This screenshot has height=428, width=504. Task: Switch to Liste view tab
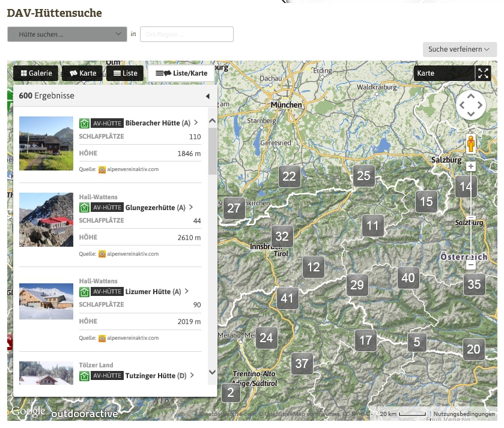coord(125,73)
